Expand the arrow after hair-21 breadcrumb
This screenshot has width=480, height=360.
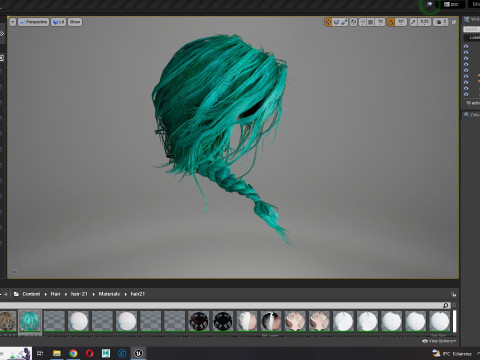(x=93, y=294)
